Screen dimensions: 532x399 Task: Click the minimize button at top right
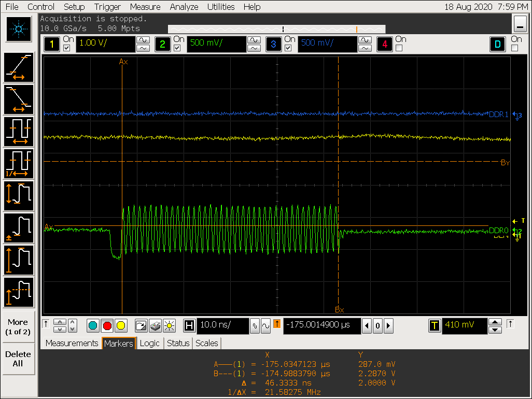pyautogui.click(x=520, y=24)
